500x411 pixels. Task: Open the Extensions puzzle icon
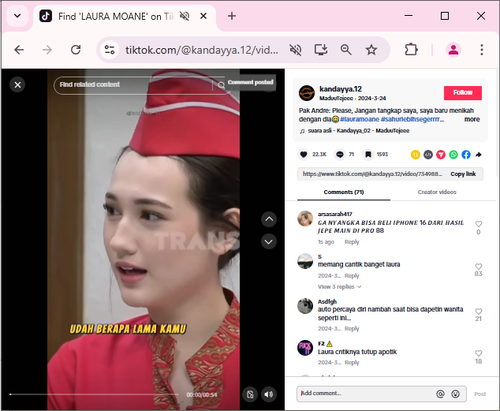(411, 50)
